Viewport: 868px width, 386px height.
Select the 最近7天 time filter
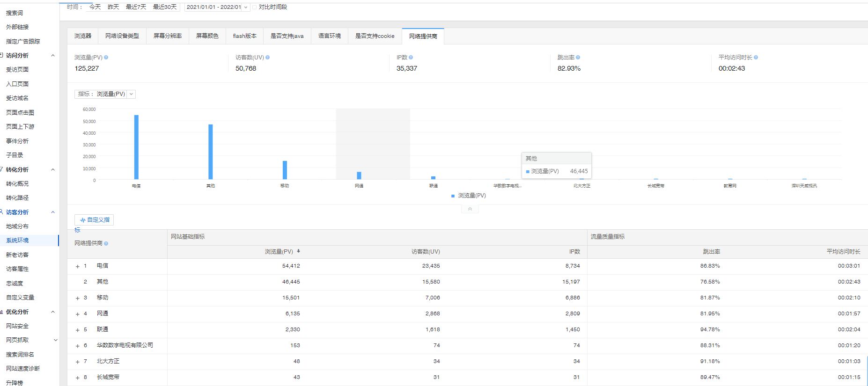[x=136, y=7]
